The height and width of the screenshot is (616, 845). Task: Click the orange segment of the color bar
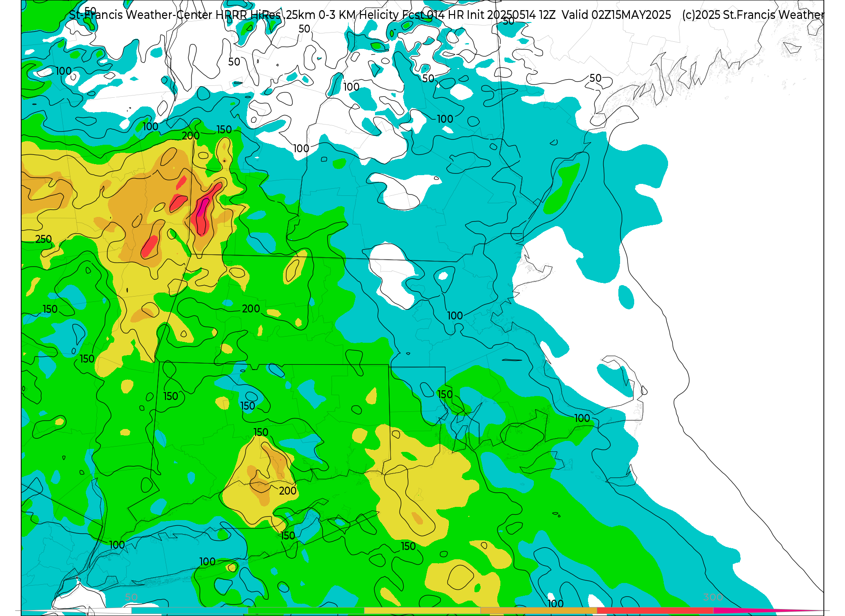coord(539,611)
